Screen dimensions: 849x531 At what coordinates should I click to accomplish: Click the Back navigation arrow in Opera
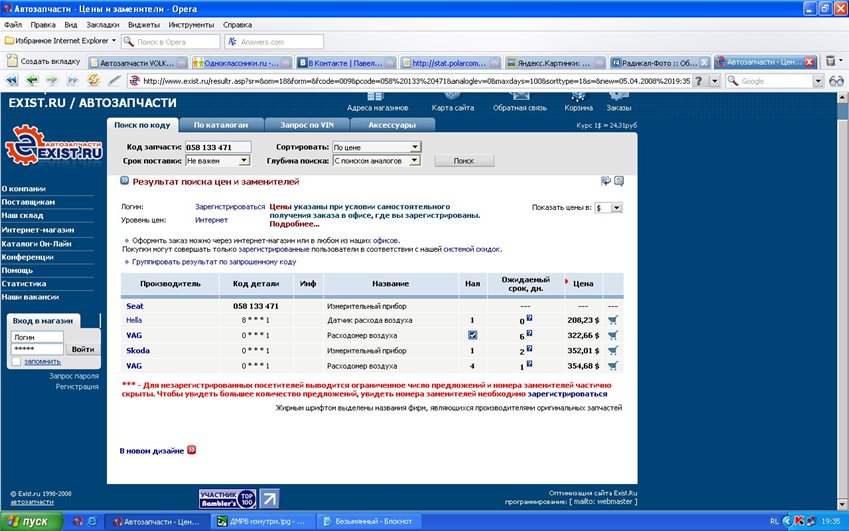click(x=32, y=81)
